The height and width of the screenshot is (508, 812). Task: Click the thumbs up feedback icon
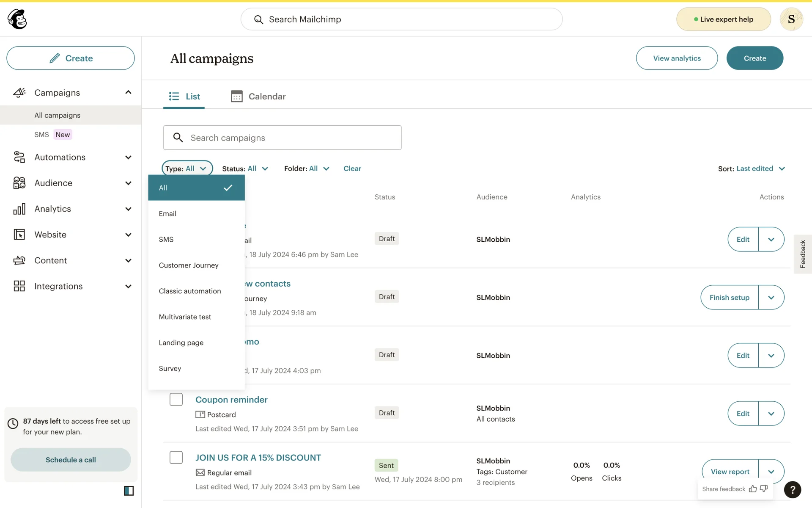point(753,489)
